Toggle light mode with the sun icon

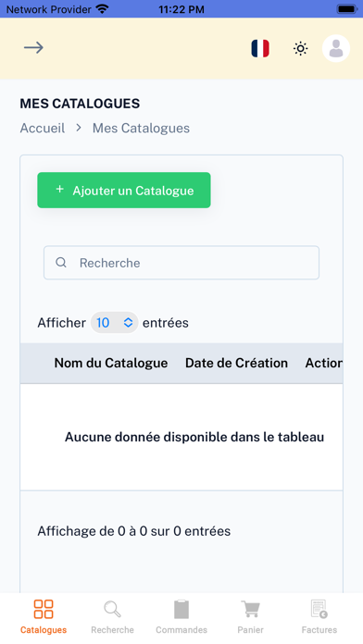301,48
